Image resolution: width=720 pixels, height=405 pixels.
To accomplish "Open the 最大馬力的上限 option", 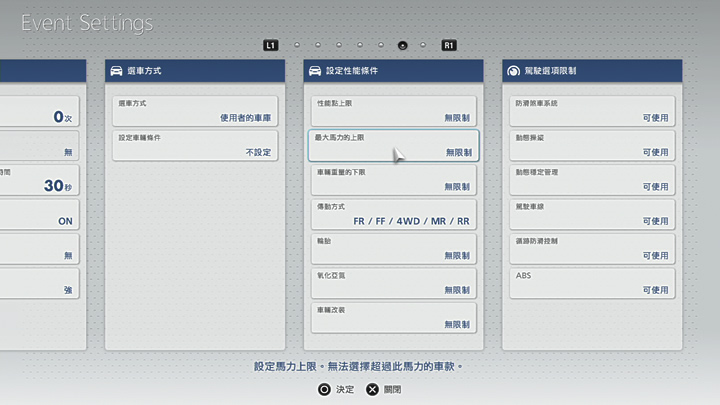I will point(393,145).
